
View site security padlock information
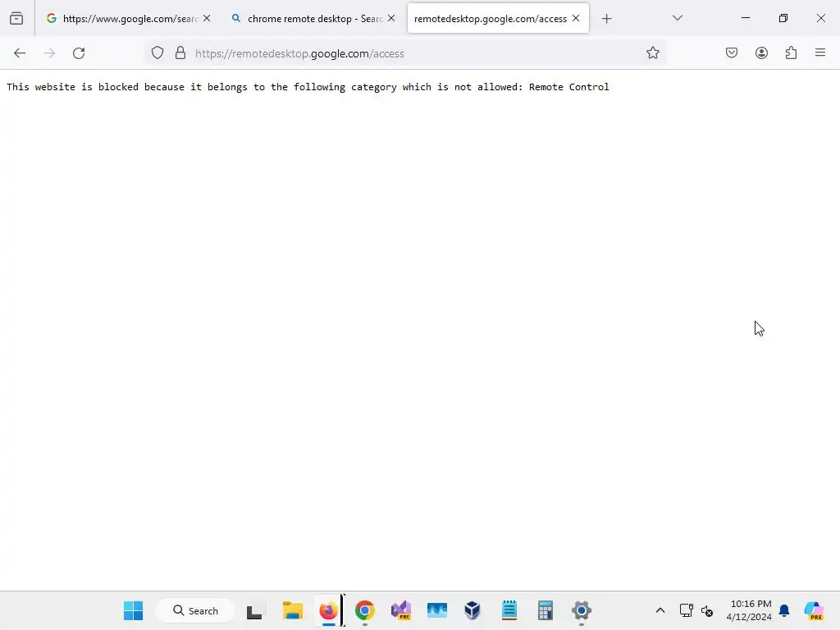[x=180, y=53]
